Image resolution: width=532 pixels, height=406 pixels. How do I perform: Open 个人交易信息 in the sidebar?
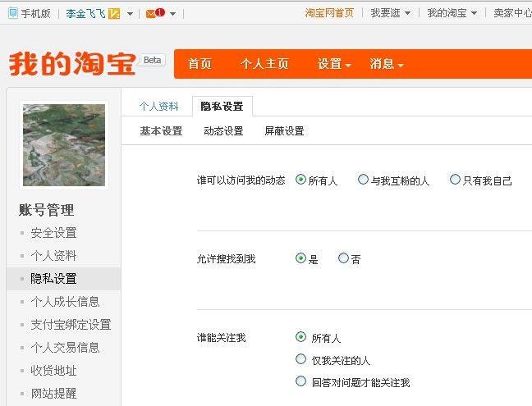click(65, 348)
